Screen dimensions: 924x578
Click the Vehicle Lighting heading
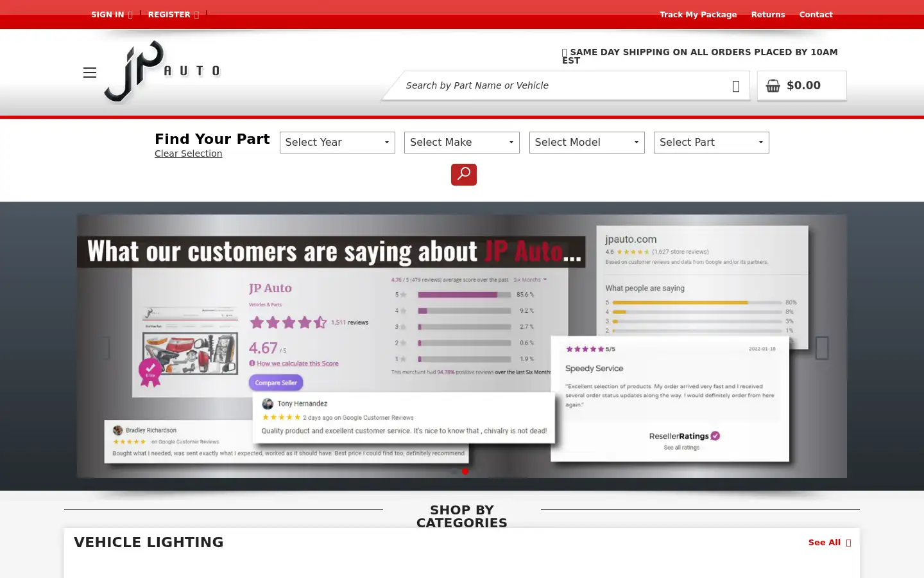[x=149, y=542]
